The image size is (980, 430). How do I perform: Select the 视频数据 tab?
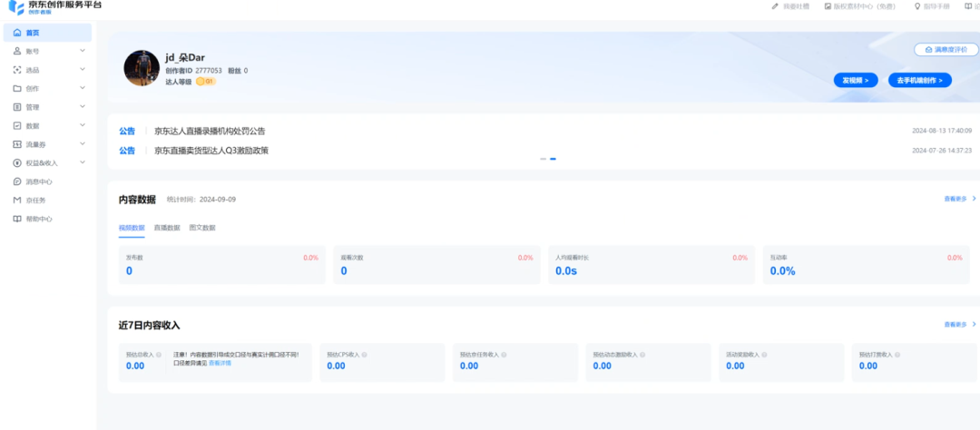132,228
